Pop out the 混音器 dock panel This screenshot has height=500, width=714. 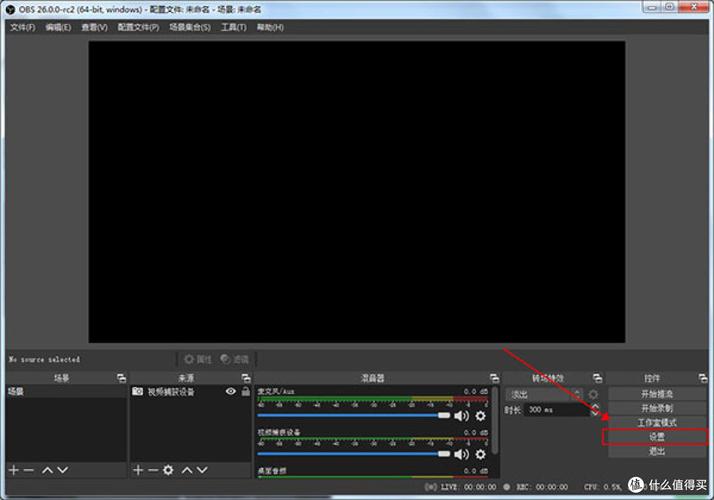(495, 378)
